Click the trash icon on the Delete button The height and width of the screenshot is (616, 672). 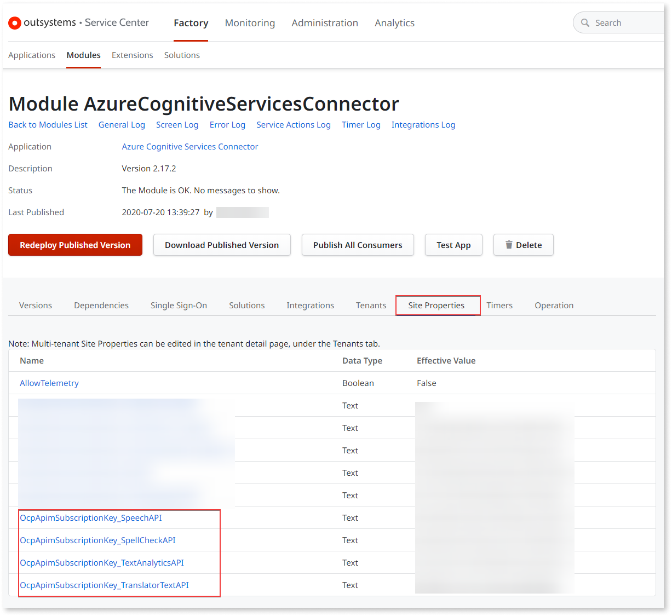click(509, 245)
